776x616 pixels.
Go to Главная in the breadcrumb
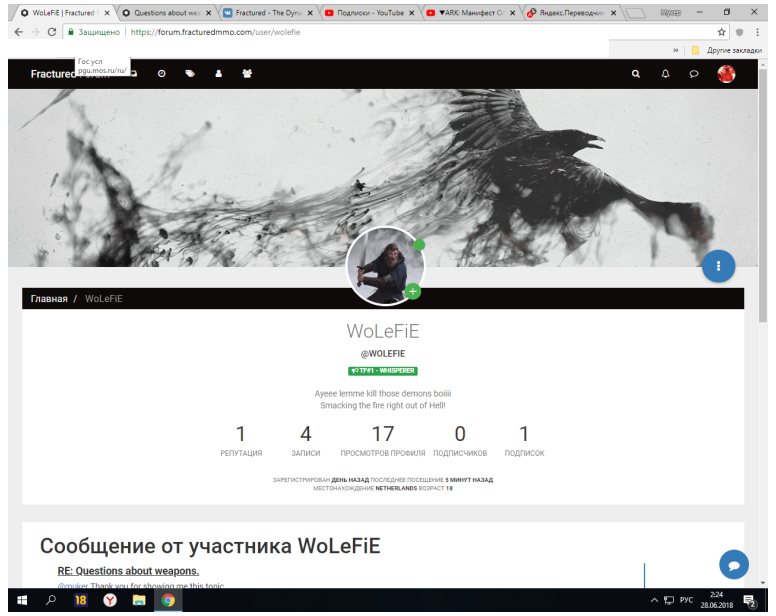pos(49,299)
